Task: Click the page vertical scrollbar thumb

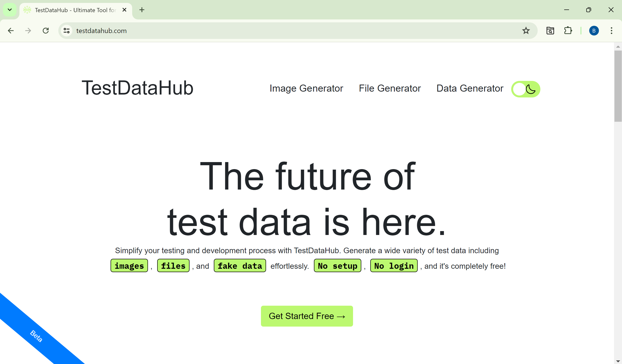Action: [x=618, y=86]
